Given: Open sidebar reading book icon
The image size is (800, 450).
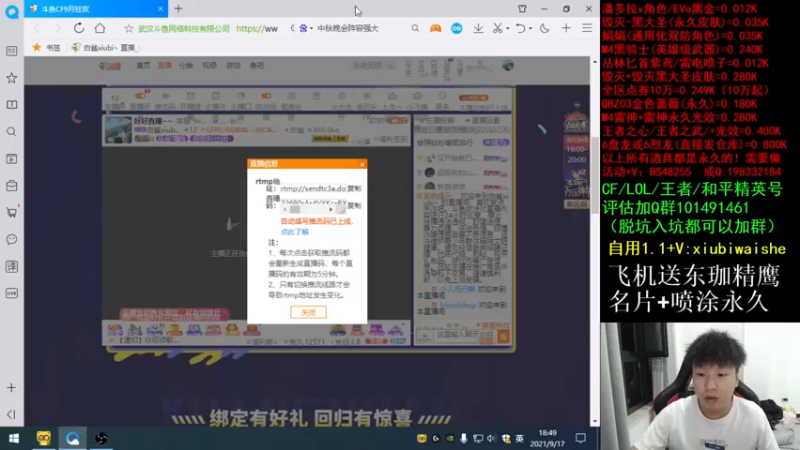Looking at the screenshot, I should tap(11, 105).
